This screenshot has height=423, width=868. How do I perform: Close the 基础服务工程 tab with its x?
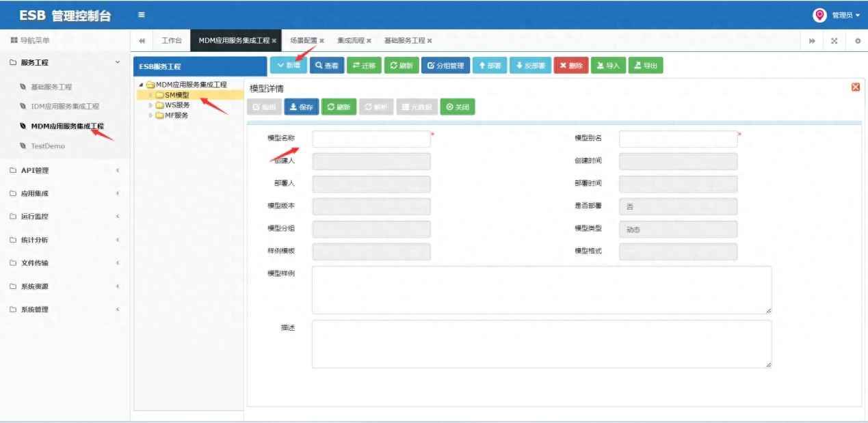tap(430, 41)
